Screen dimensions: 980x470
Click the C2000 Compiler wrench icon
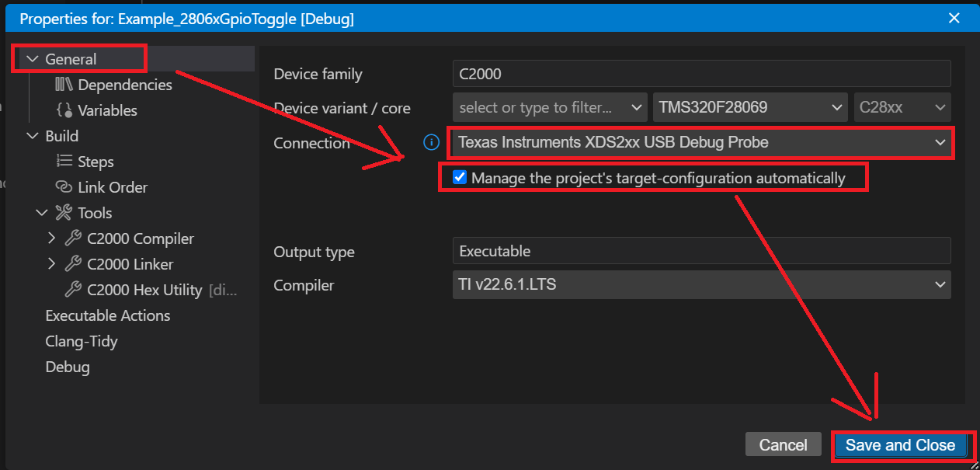click(x=73, y=238)
